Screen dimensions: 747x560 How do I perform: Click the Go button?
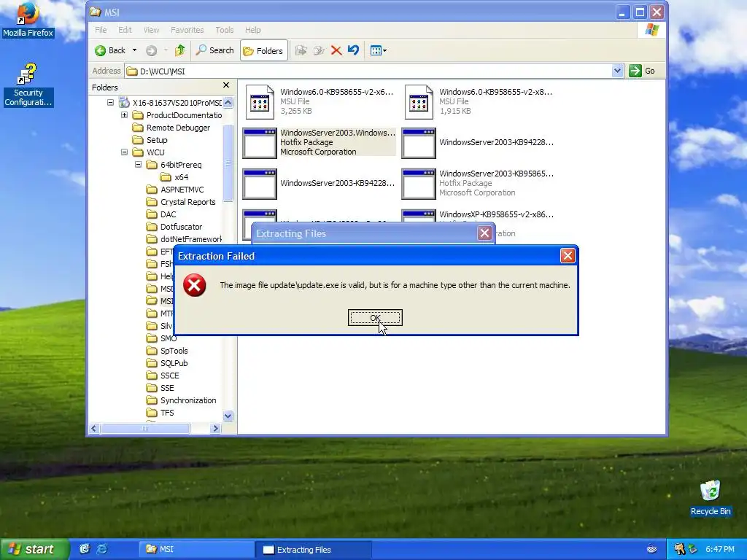[x=642, y=71]
